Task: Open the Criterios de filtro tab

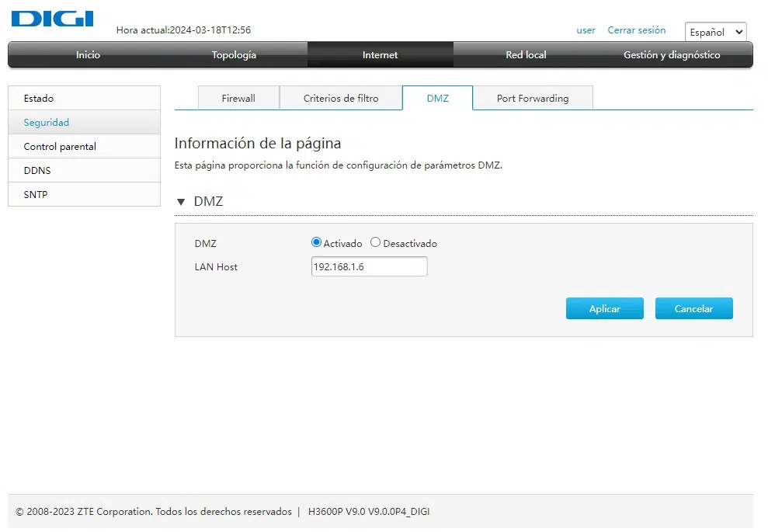Action: 341,98
